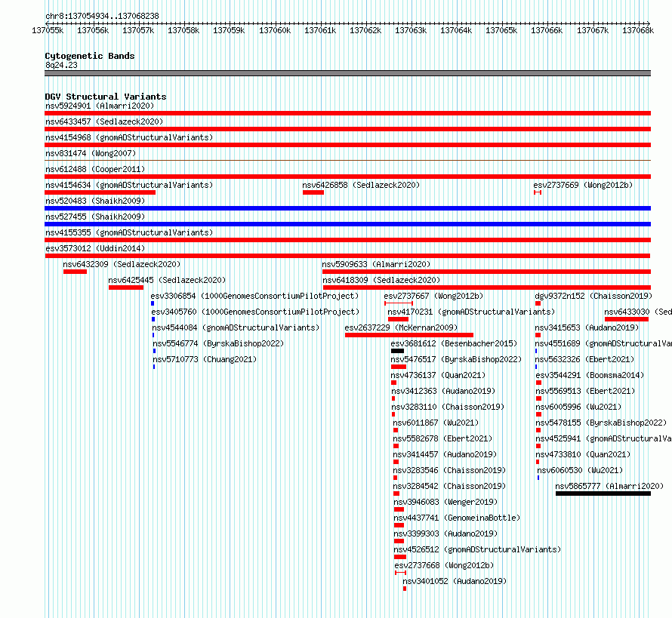
Task: Open variant nsv3946083 (Wenger2019) label
Action: pyautogui.click(x=445, y=502)
